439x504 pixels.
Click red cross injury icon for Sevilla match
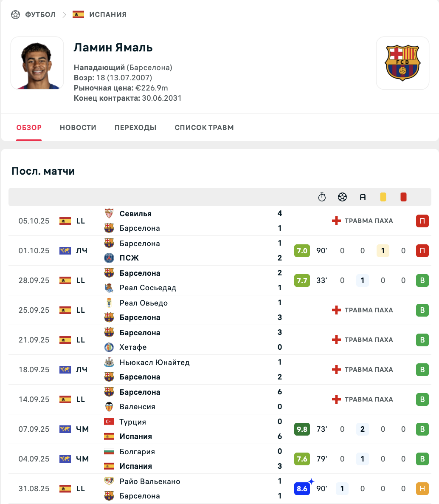336,221
